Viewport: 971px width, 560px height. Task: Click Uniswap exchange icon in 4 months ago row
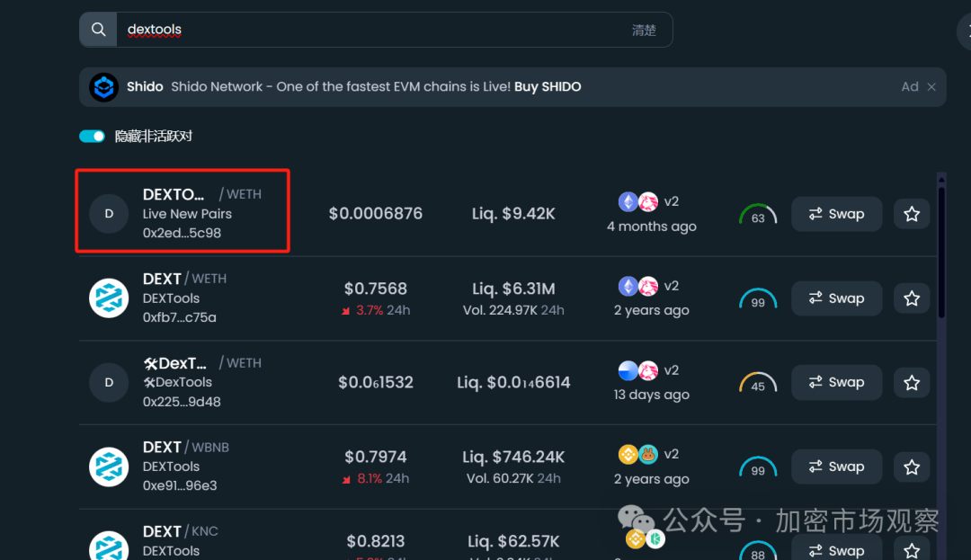point(648,201)
